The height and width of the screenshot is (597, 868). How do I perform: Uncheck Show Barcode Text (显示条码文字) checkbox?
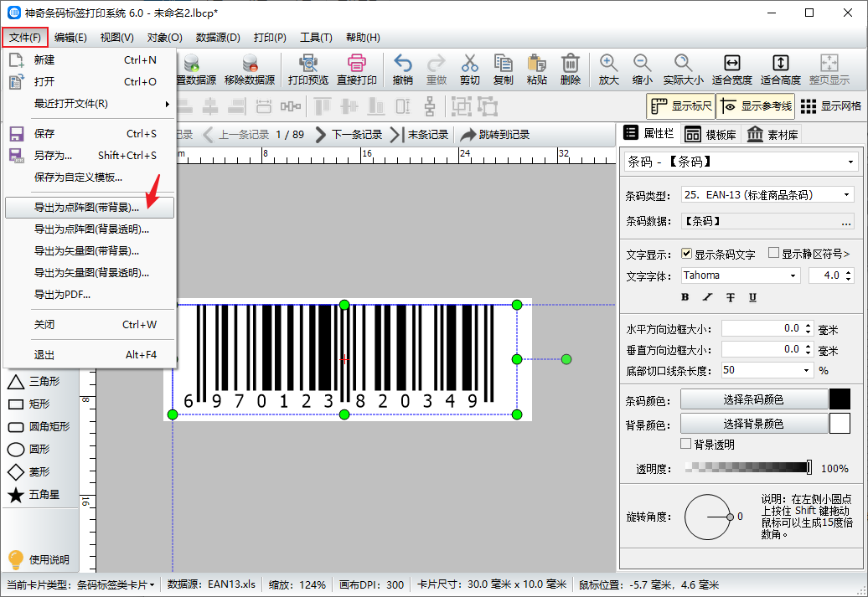(x=686, y=254)
